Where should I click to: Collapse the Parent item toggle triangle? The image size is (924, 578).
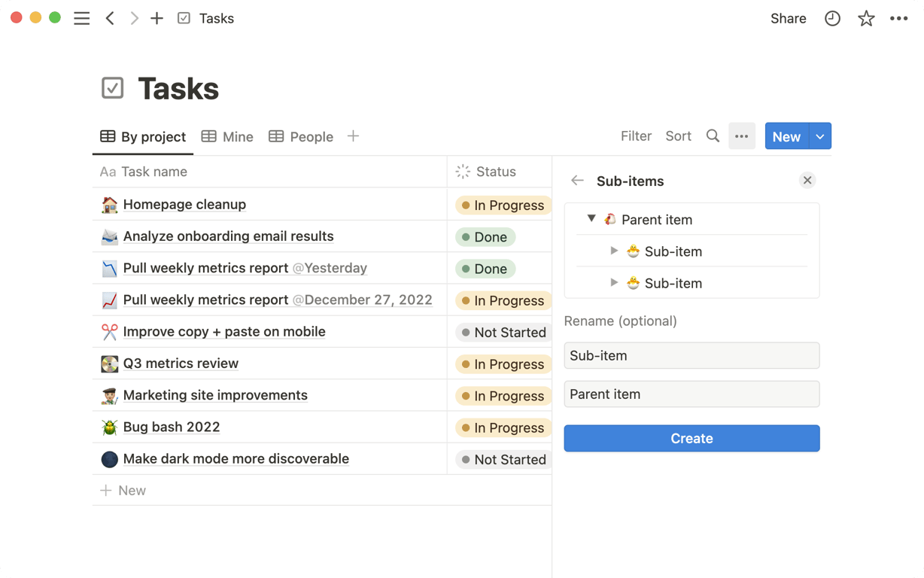click(591, 219)
